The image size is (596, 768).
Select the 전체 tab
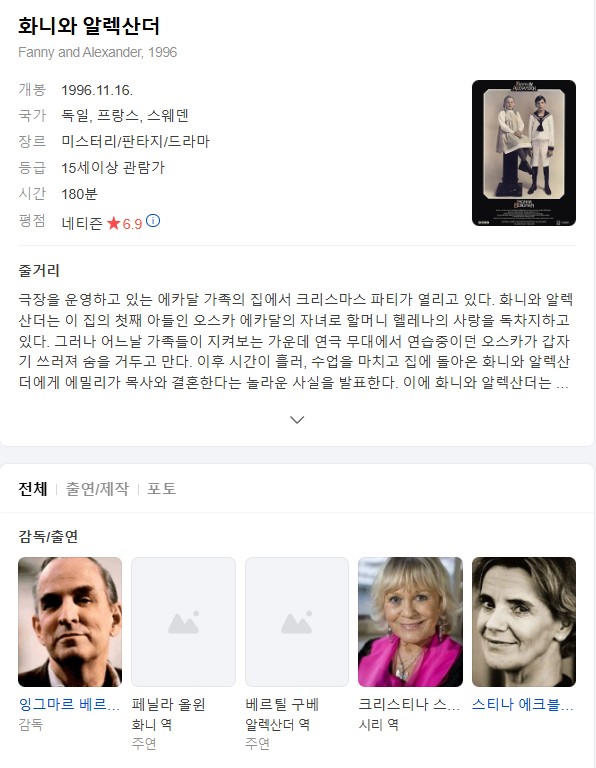[33, 489]
